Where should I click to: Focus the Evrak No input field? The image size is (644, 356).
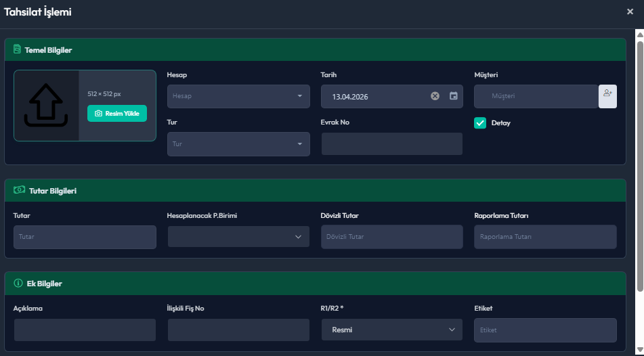391,143
